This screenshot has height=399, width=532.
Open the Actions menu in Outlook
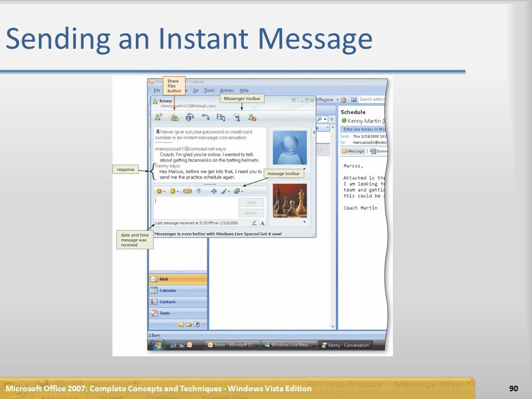227,90
